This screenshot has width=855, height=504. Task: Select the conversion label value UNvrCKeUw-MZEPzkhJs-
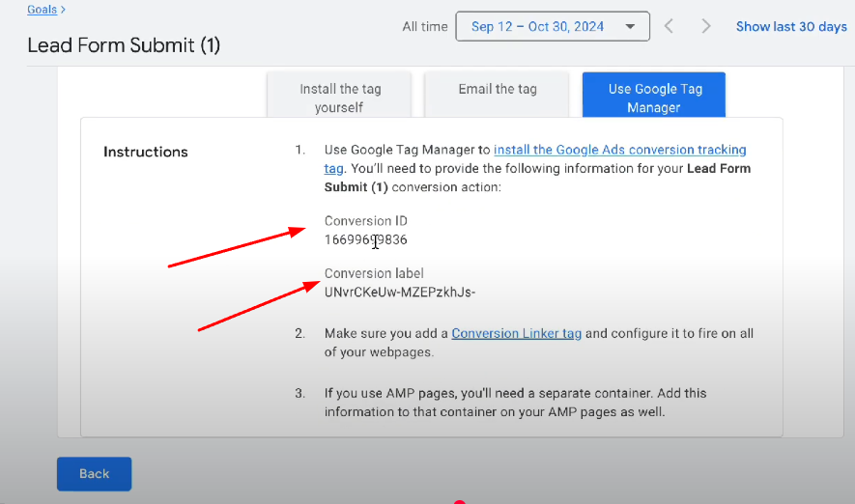point(400,292)
